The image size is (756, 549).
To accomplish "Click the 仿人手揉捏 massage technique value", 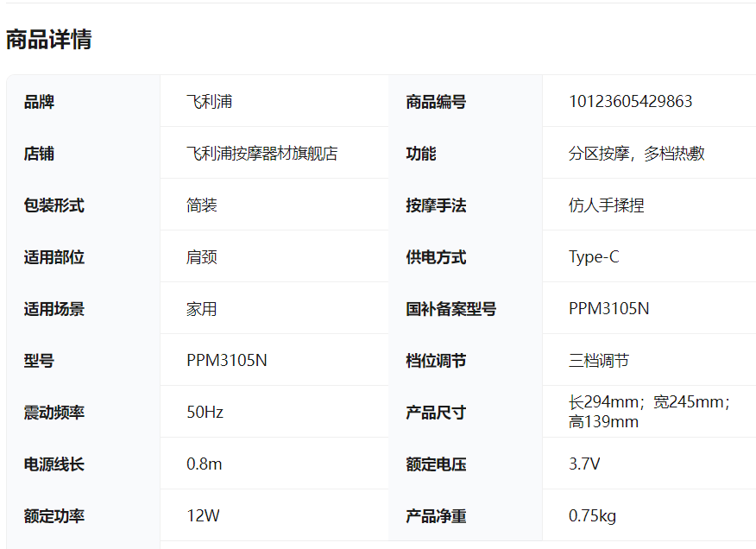I will point(606,205).
